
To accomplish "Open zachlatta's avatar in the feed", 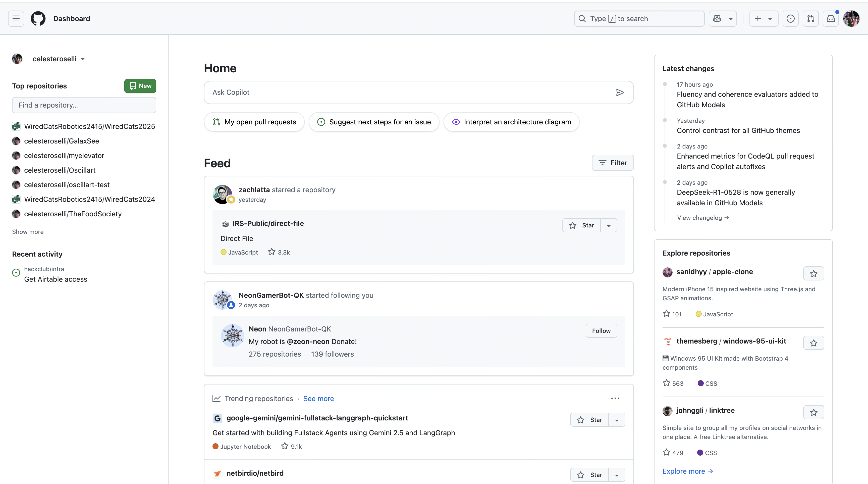I will [x=222, y=195].
